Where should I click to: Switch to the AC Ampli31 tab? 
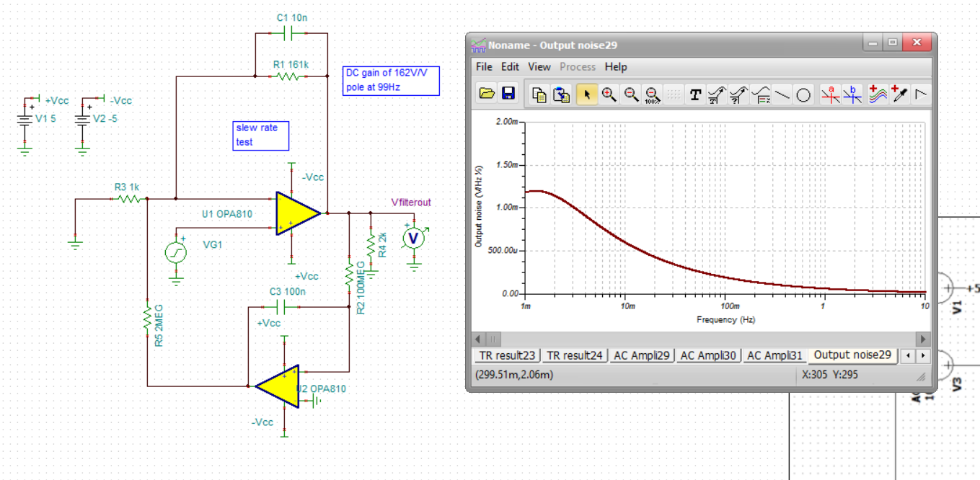tap(774, 355)
